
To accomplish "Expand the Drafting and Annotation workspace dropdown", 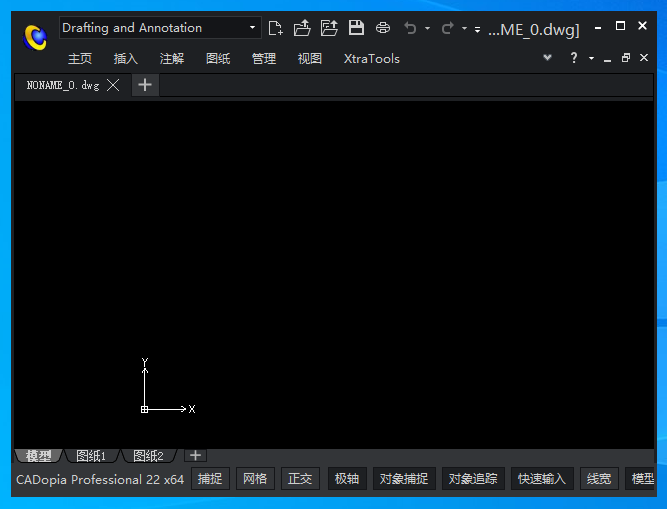I will 252,28.
